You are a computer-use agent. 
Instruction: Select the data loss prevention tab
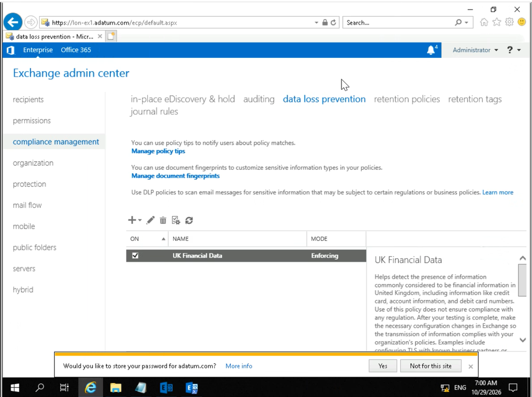tap(324, 99)
